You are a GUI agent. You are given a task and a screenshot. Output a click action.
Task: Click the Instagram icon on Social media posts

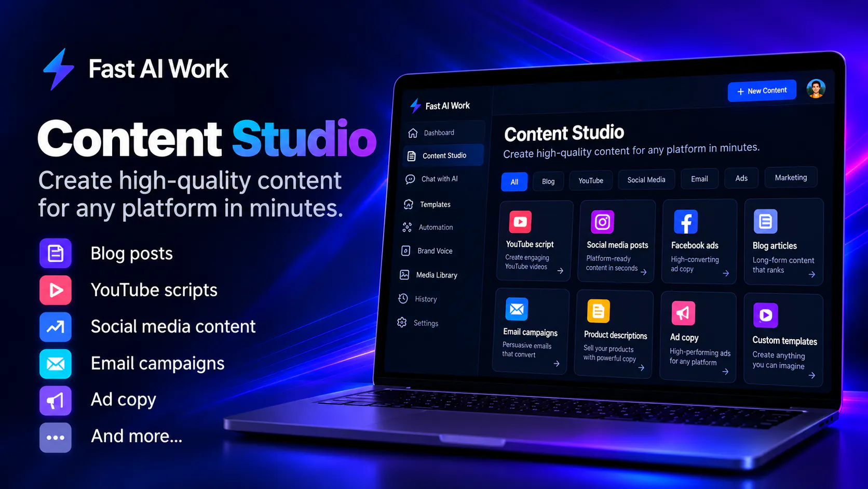coord(602,222)
